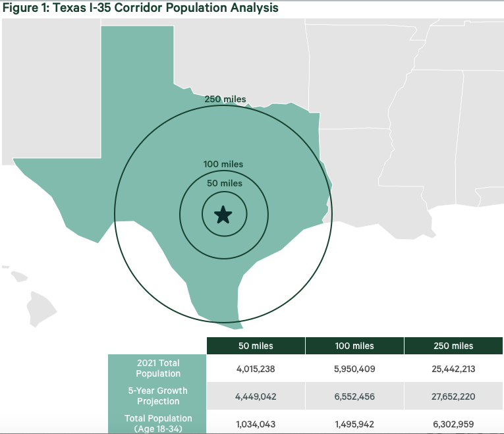The image size is (504, 434).
Task: Select the "2021 Total Population" row label
Action: (157, 368)
